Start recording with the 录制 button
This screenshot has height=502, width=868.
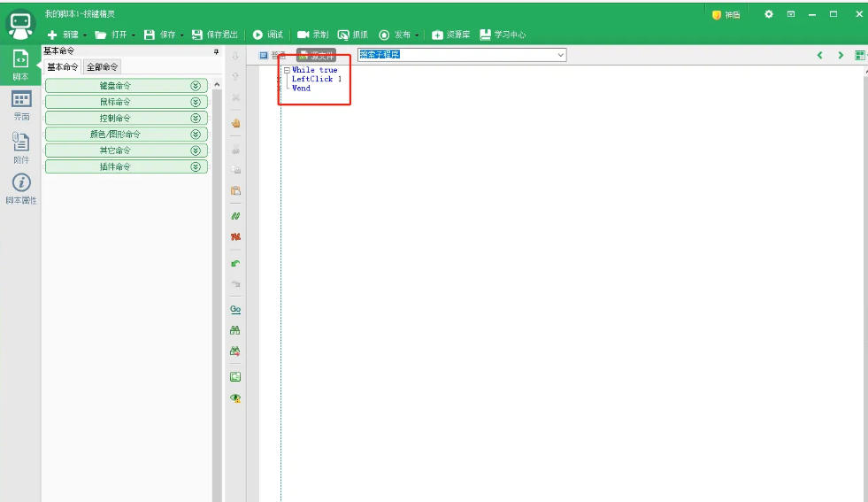312,35
